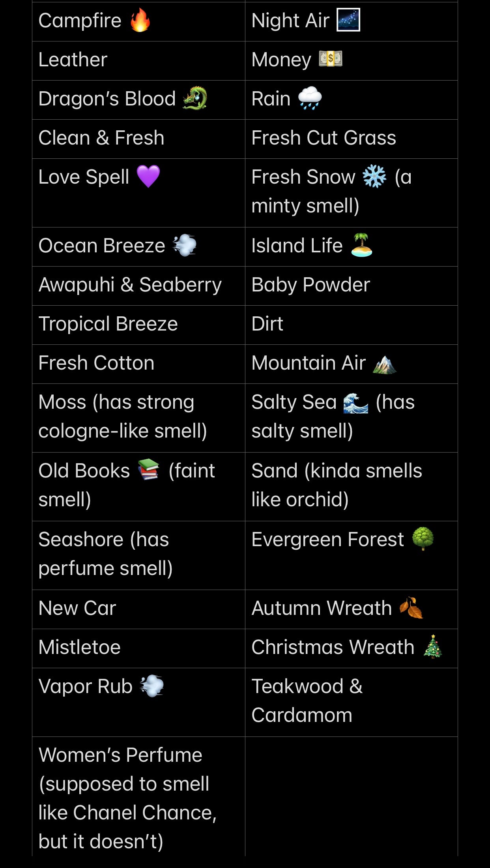Click the wind puff emoji after Ocean Breeze
Screen dimensions: 490x868
(184, 245)
